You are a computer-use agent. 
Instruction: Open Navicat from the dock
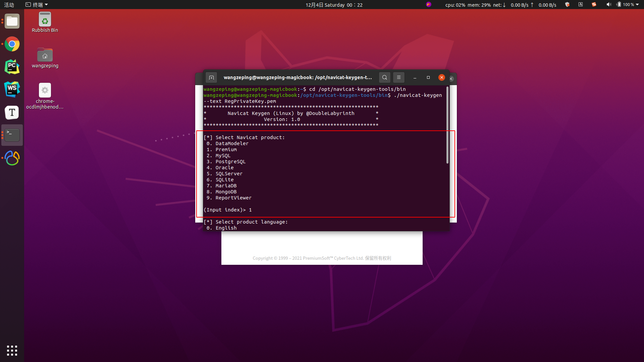coord(12,158)
